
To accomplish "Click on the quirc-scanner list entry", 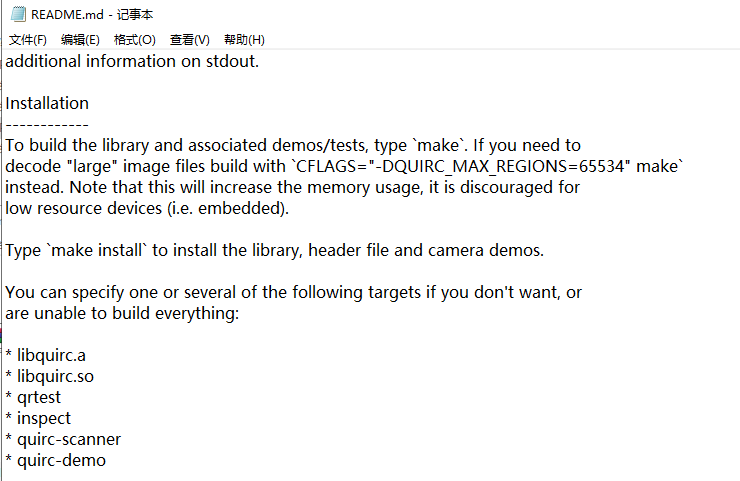I will [x=69, y=439].
